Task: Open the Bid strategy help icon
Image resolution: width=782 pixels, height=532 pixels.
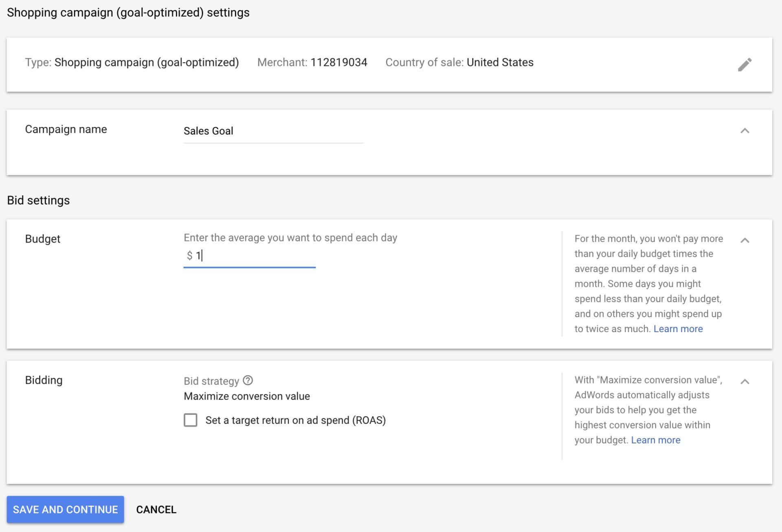Action: [248, 380]
